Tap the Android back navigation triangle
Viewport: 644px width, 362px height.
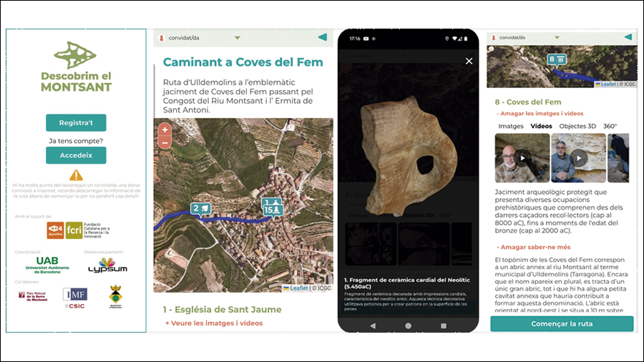374,325
